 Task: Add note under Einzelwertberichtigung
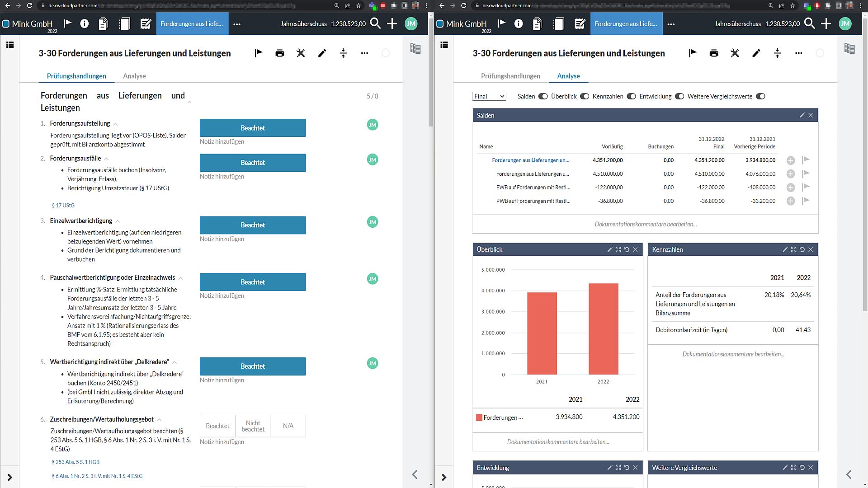tap(222, 239)
